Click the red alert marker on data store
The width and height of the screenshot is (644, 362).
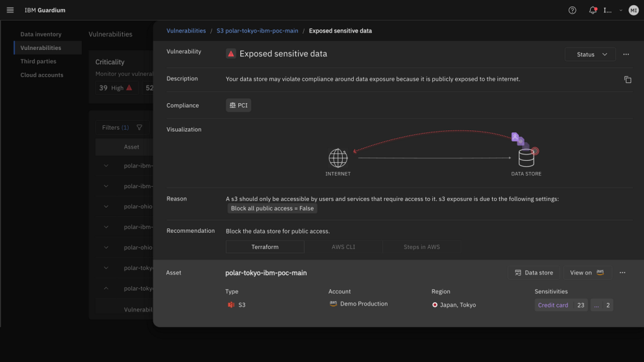(535, 151)
